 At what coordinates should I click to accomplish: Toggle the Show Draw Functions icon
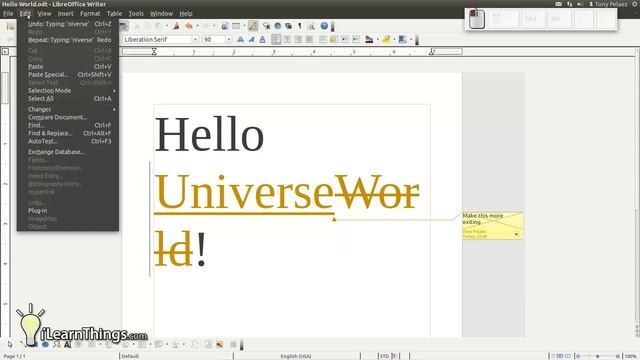point(253,26)
